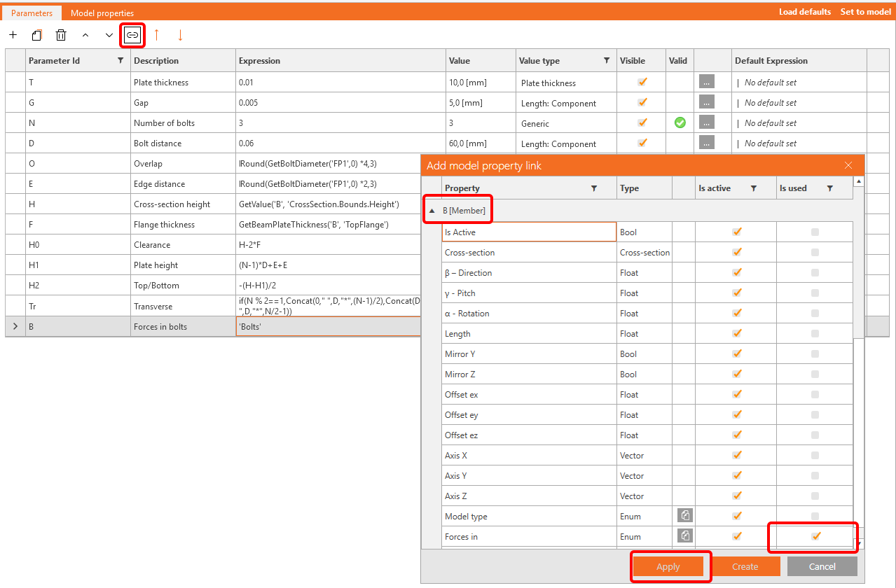This screenshot has height=588, width=896.
Task: Click the link model property icon
Action: pos(132,35)
